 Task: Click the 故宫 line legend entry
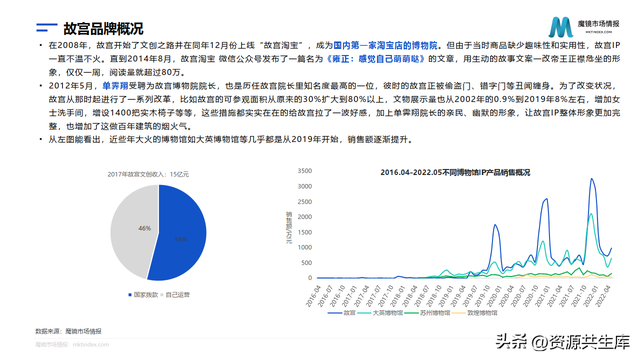[342, 313]
